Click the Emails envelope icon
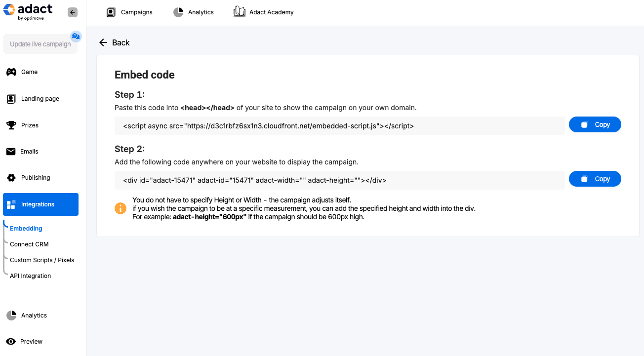 pos(11,152)
